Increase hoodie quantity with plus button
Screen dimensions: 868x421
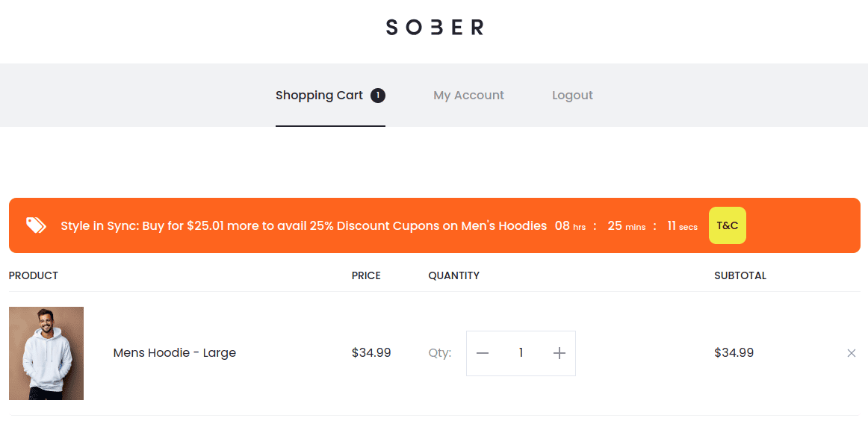[559, 353]
